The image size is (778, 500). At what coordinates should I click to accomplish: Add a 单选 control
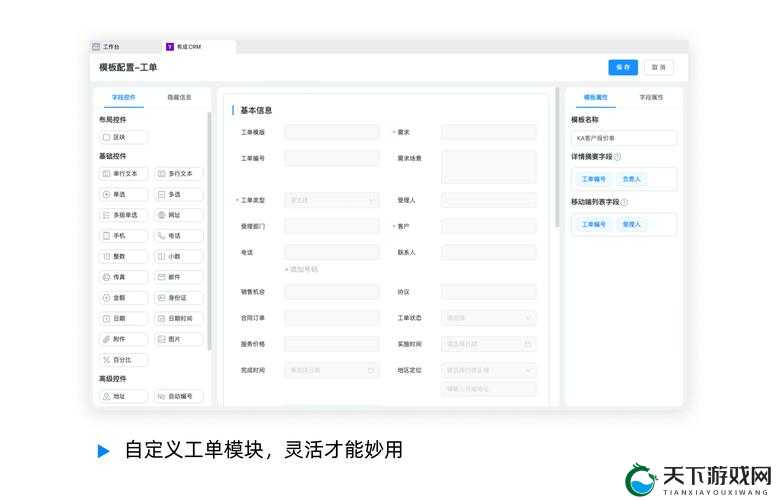pos(123,194)
